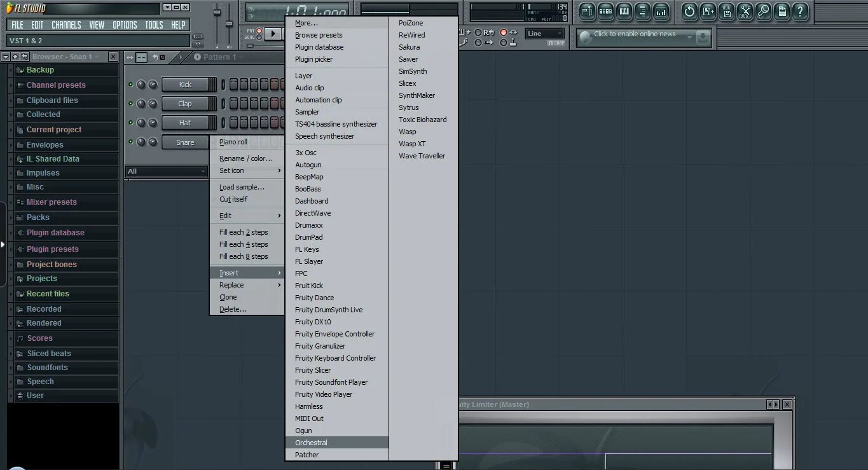Open the OPTIONS menu
This screenshot has width=868, height=470.
coord(125,25)
